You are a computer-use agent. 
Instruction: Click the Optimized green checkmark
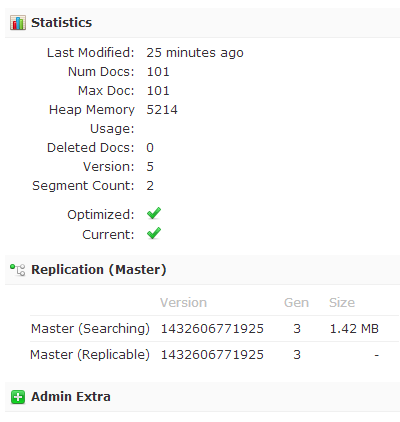154,214
